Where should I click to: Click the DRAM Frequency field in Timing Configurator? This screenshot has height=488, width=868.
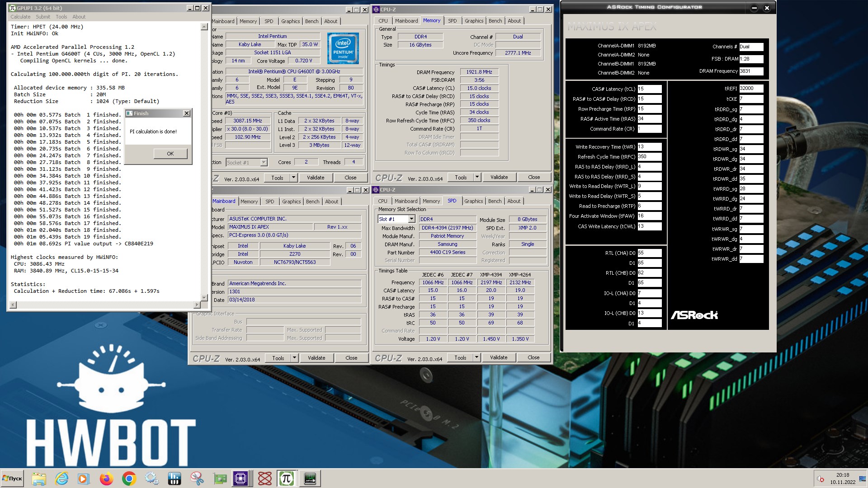(x=751, y=71)
